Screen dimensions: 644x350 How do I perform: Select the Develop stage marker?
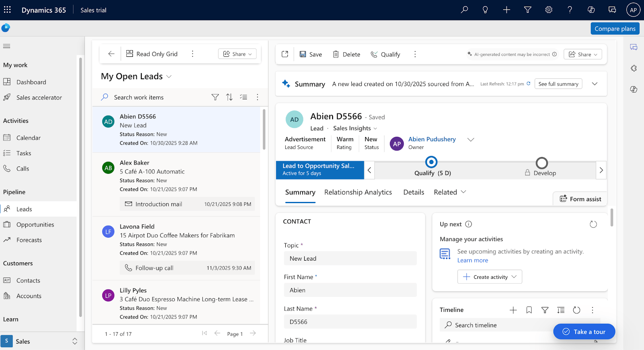[542, 163]
